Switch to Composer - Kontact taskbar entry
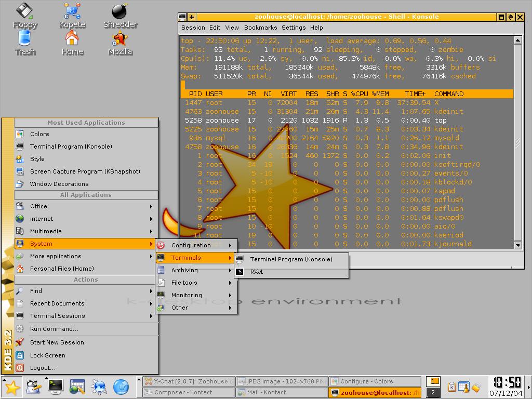The width and height of the screenshot is (532, 399). click(x=189, y=393)
